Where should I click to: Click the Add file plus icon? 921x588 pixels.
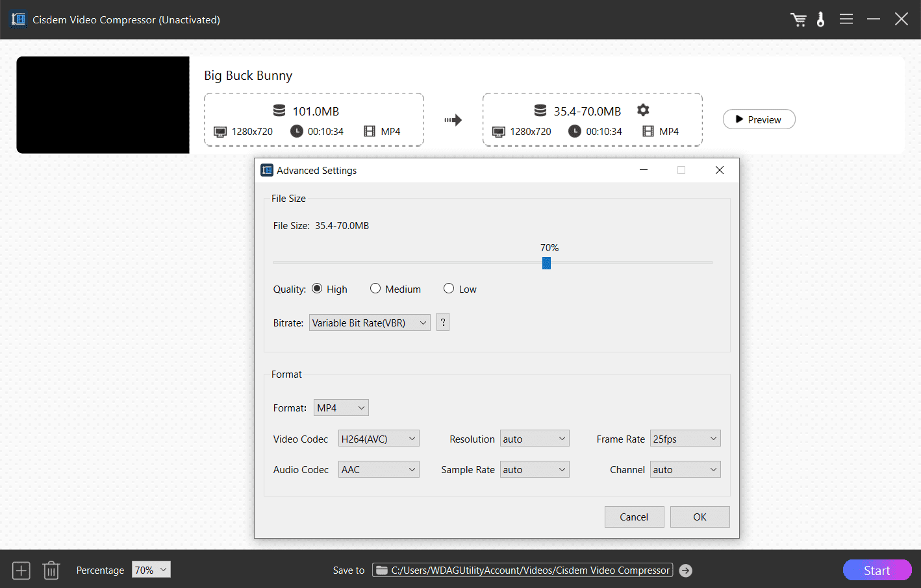click(x=21, y=570)
